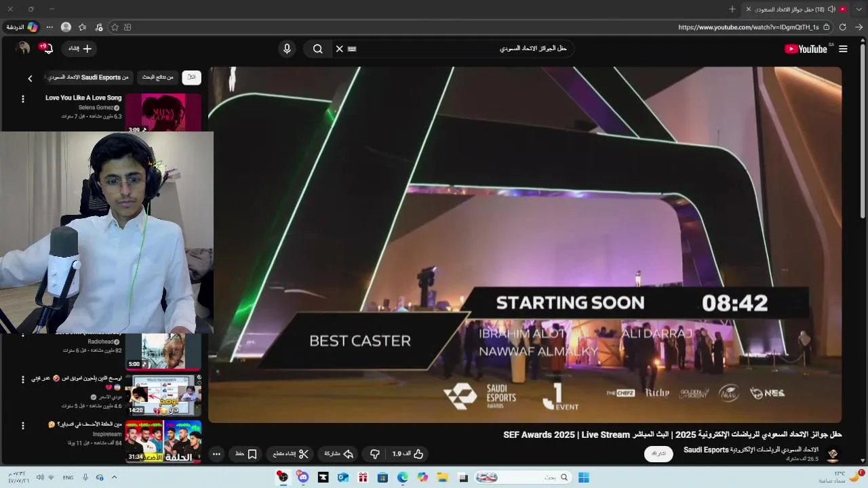Image resolution: width=868 pixels, height=488 pixels.
Task: Click the subscribe/join button beside Saudi Esports
Action: tap(659, 453)
